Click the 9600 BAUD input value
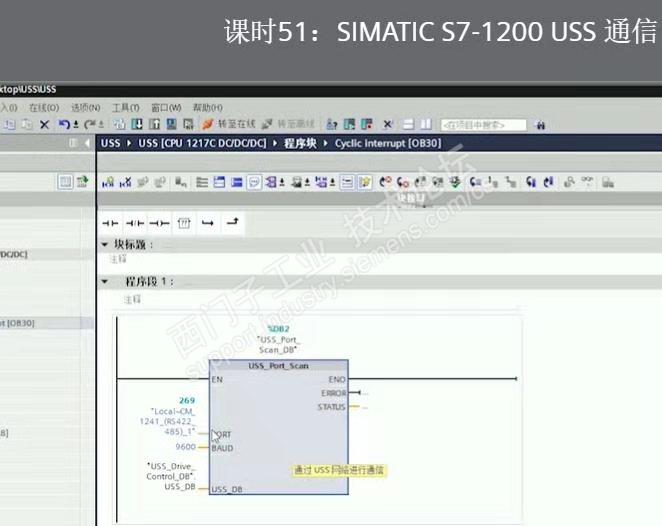This screenshot has width=662, height=526. (x=186, y=447)
